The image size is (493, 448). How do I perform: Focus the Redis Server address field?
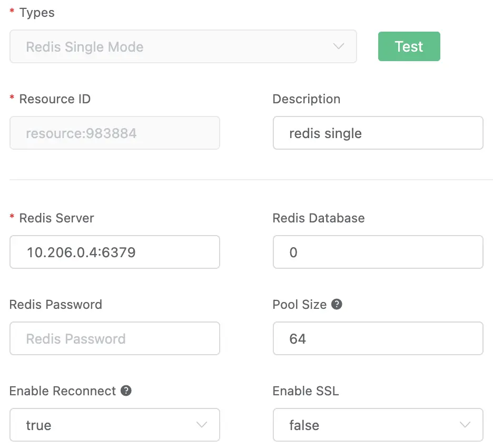pos(115,252)
